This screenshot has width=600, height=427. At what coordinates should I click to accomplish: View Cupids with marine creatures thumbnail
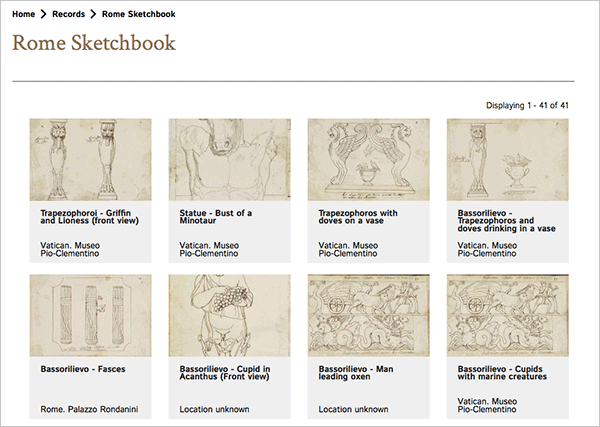pos(508,315)
